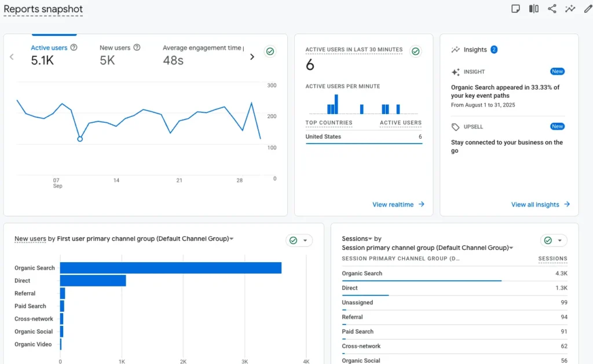The image size is (593, 364).
Task: Select the New users metric tab
Action: coord(115,48)
